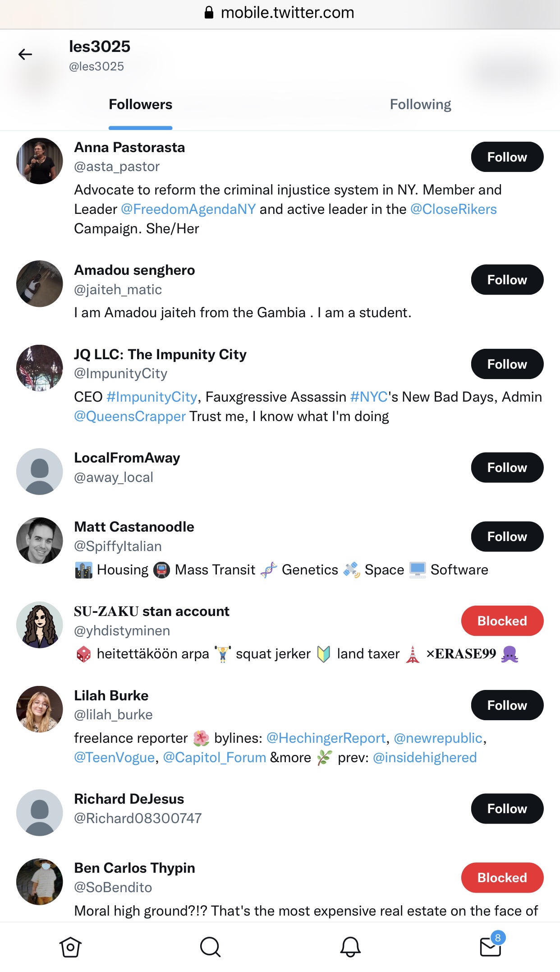Follow Amadou senghero
560x972 pixels.
click(507, 280)
